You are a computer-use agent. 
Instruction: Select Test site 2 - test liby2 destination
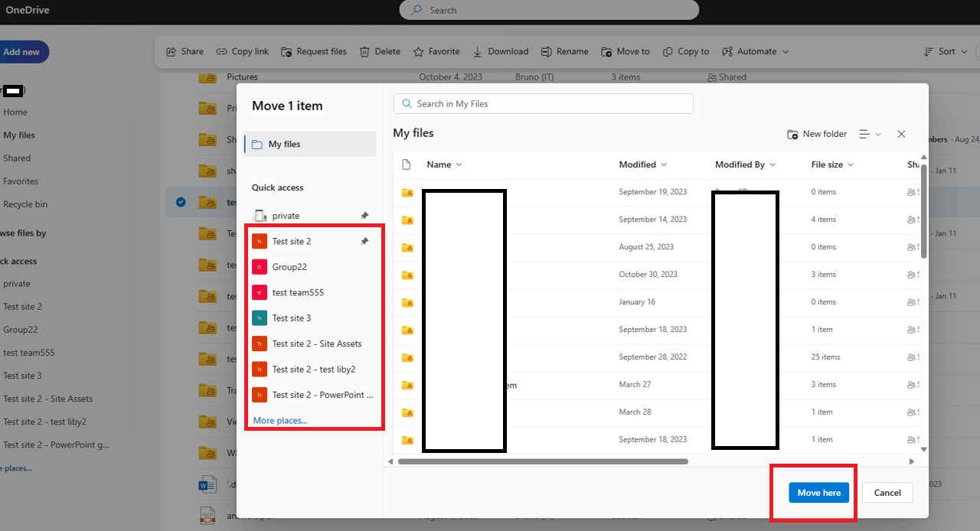pos(312,369)
